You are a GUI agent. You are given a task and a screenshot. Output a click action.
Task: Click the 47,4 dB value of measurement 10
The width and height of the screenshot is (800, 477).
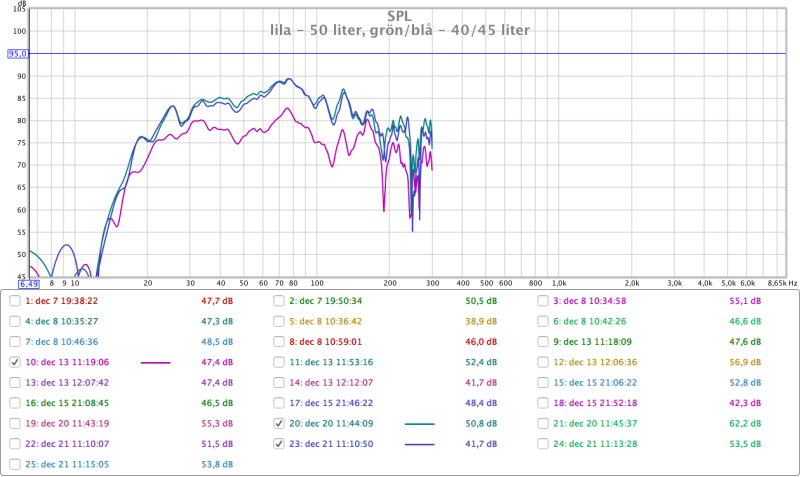pyautogui.click(x=217, y=362)
